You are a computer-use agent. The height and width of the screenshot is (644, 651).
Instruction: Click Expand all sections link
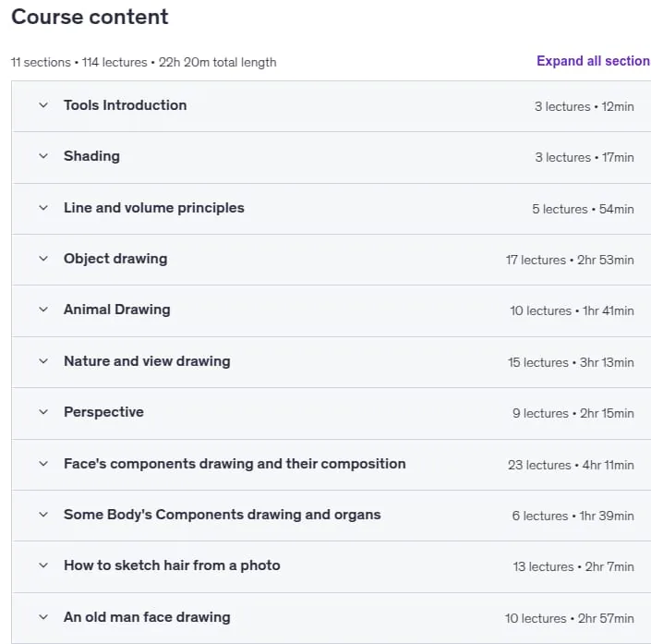594,61
